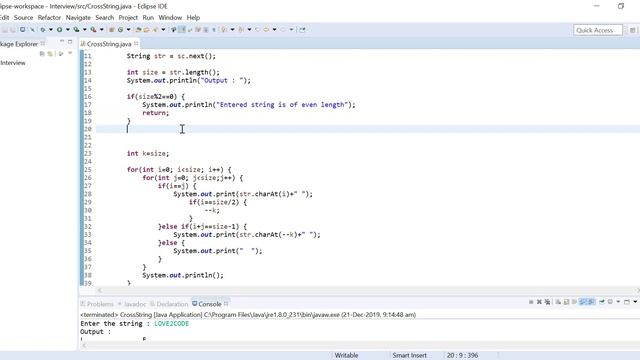Launch External Tools icon

coord(93,30)
